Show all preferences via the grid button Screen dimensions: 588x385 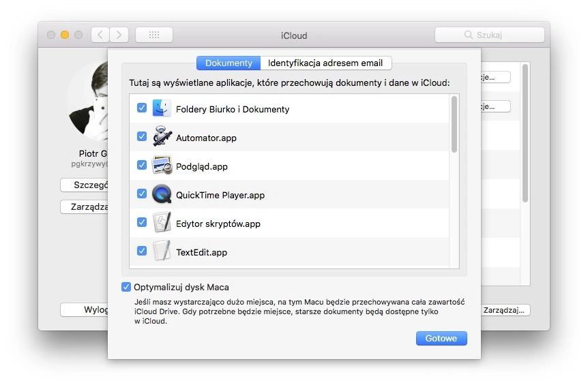pyautogui.click(x=154, y=35)
